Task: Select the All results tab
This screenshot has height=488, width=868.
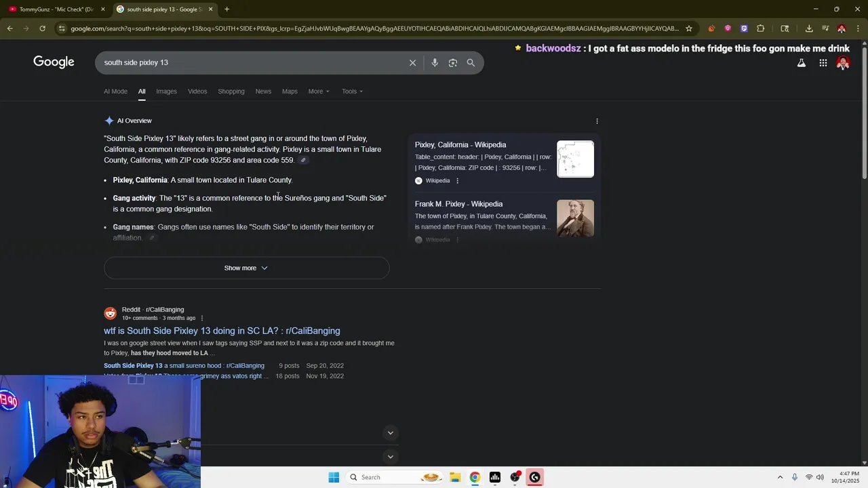Action: point(142,91)
